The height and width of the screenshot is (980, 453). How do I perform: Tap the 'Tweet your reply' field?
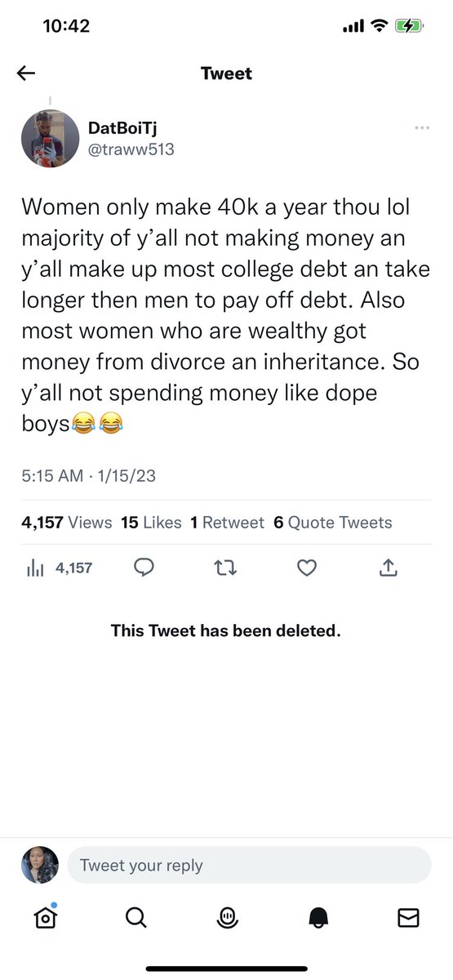(x=249, y=865)
